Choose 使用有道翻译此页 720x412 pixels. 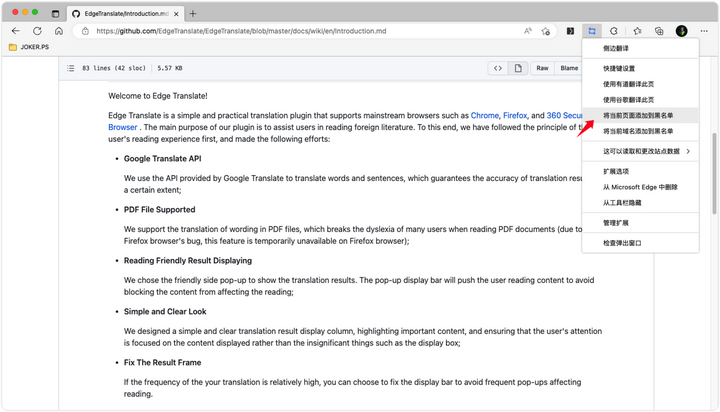(x=640, y=84)
